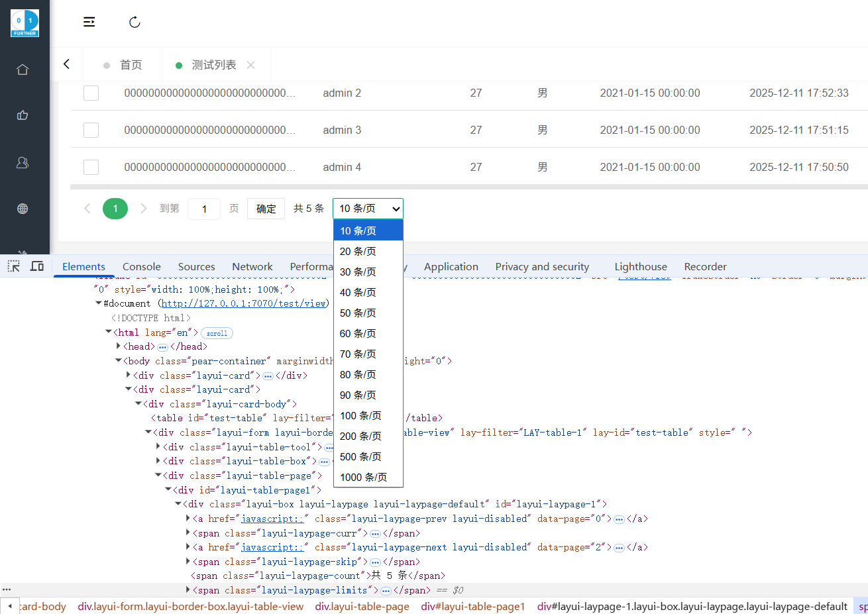
Task: Choose 100 条/页 from the list
Action: 368,415
